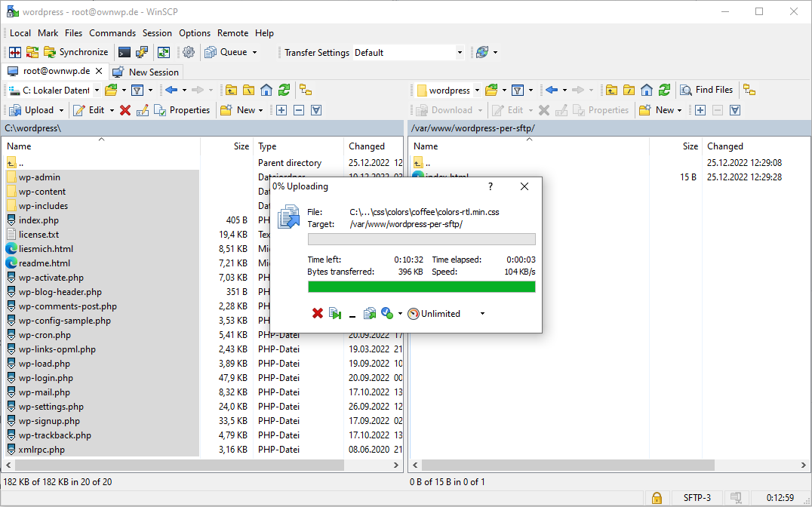Viewport: 812px width, 507px height.
Task: Open terminal console icon in toolbar
Action: pos(125,52)
